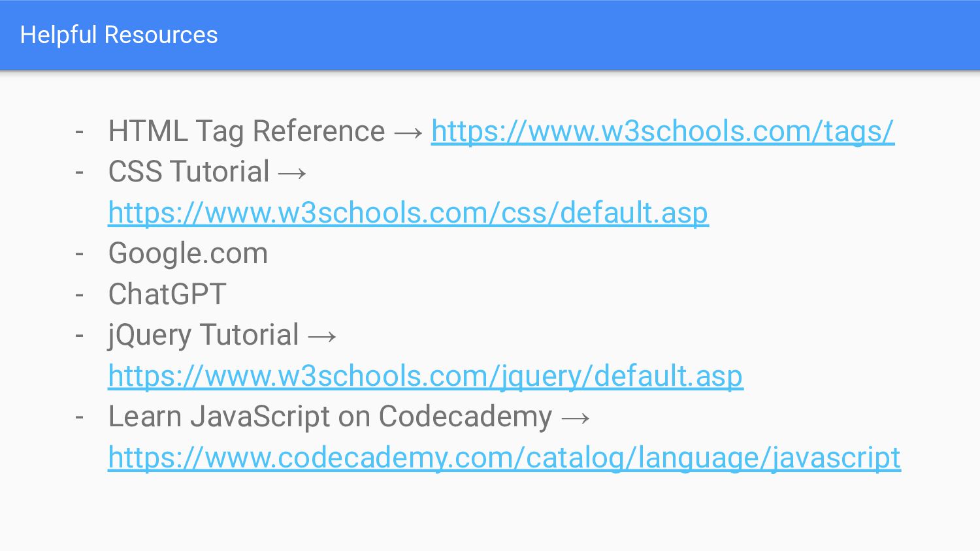Click the Google.com list item
The image size is (980, 551).
pos(188,253)
